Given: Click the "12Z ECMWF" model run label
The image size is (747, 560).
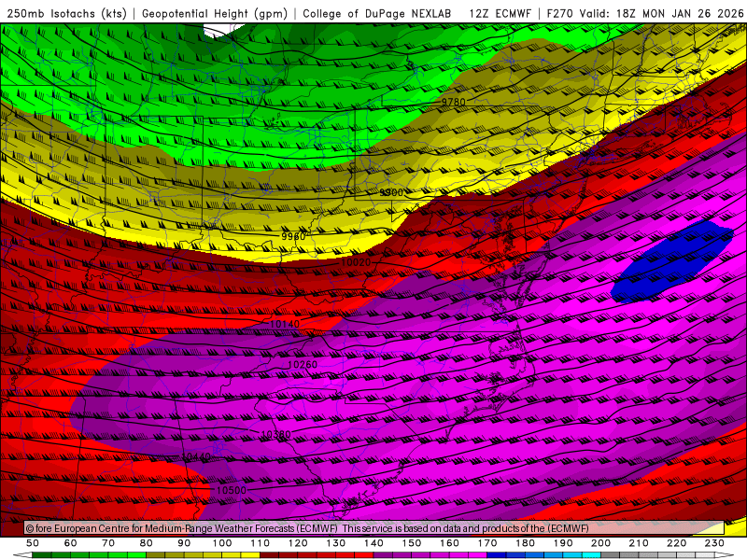Looking at the screenshot, I should [x=500, y=14].
